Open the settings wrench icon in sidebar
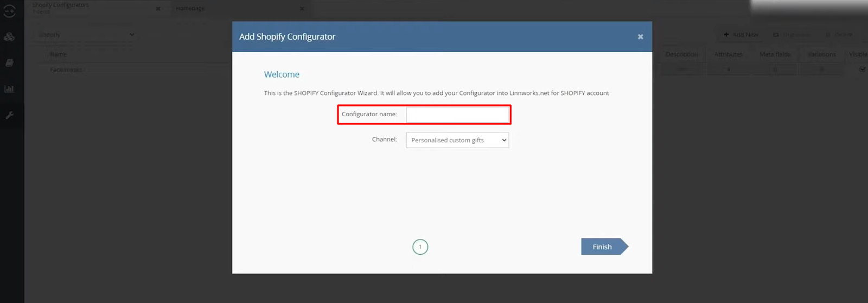This screenshot has height=303, width=868. coord(9,115)
